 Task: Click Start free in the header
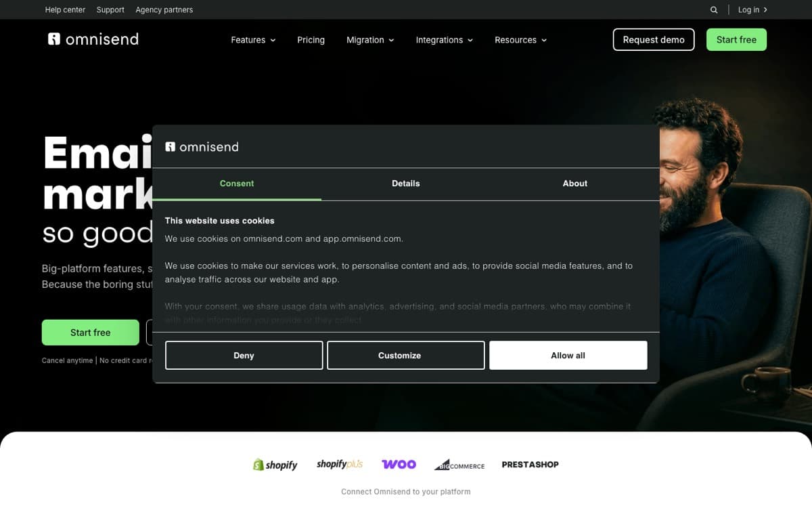[736, 40]
